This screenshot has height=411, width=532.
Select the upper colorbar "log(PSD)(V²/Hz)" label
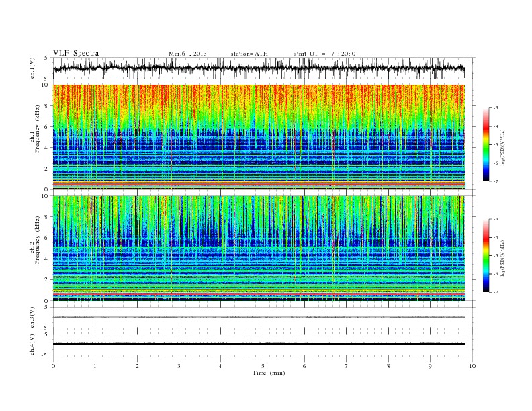coord(503,146)
